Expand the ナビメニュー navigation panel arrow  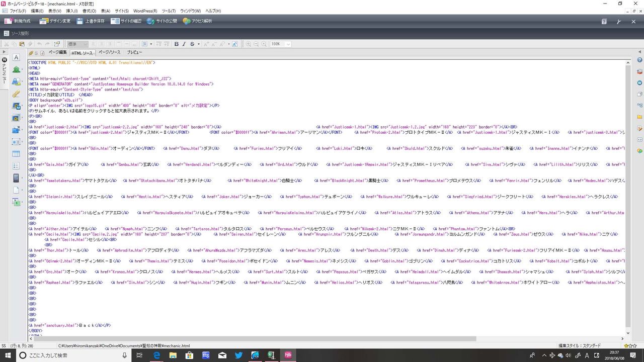(4, 52)
